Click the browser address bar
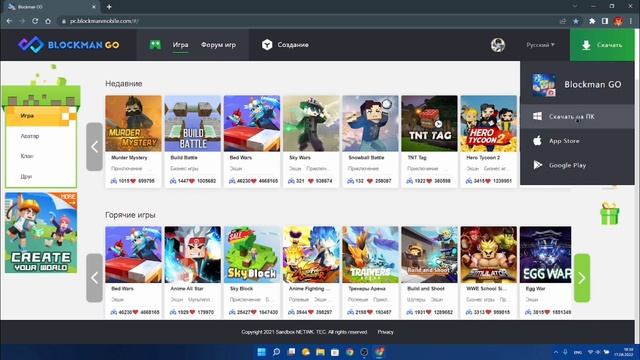 tap(310, 21)
